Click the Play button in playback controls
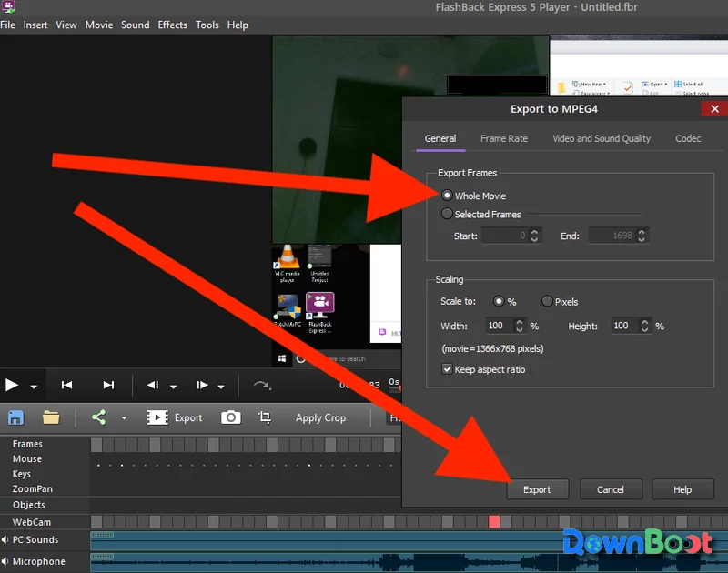 click(12, 385)
